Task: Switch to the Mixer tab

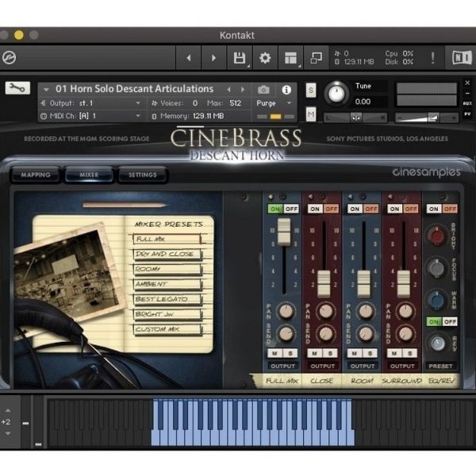Action: coord(89,175)
